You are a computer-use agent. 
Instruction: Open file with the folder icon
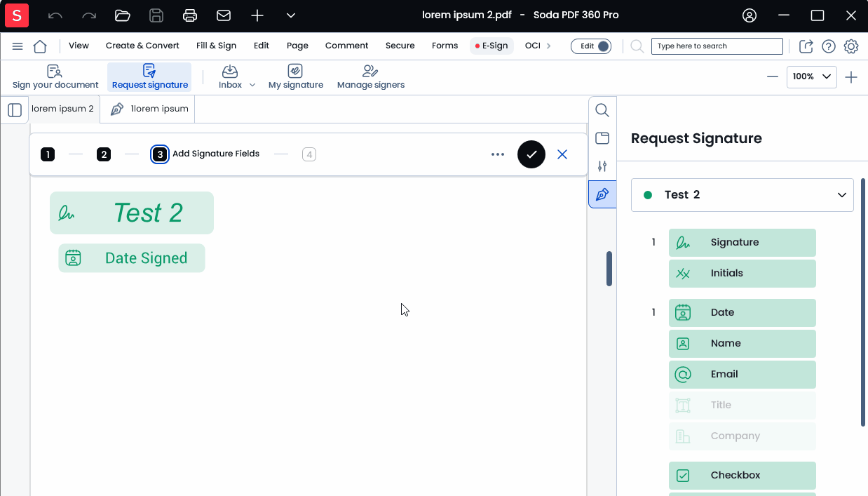tap(123, 15)
